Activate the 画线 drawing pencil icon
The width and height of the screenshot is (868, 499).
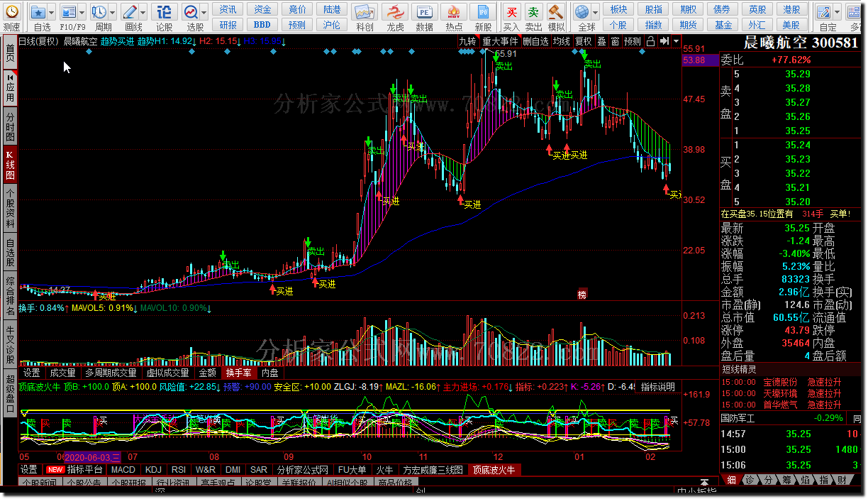[x=129, y=13]
